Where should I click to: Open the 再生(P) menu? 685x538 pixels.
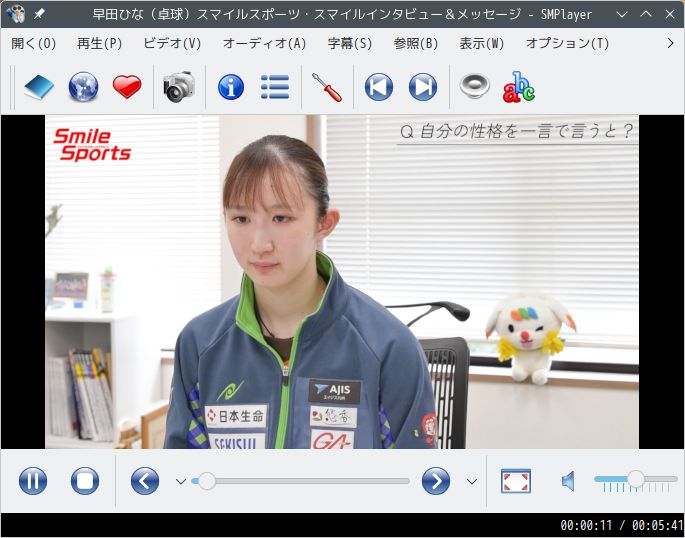click(x=100, y=43)
